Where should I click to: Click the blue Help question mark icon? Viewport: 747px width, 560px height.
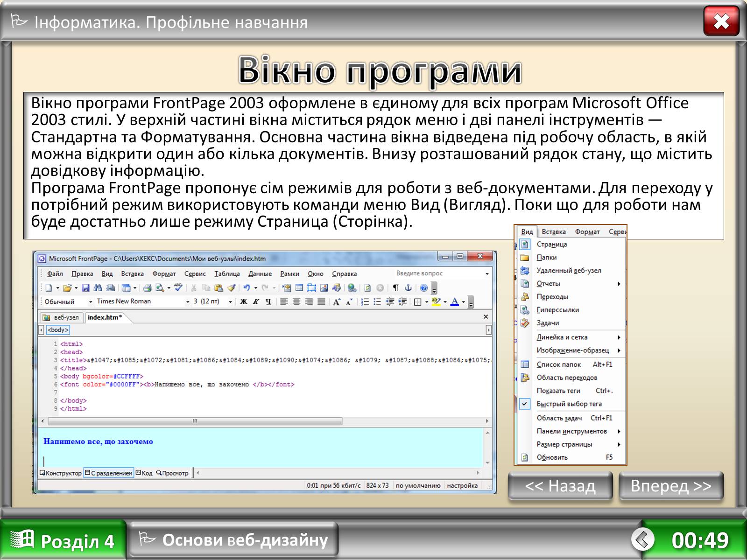pyautogui.click(x=424, y=288)
